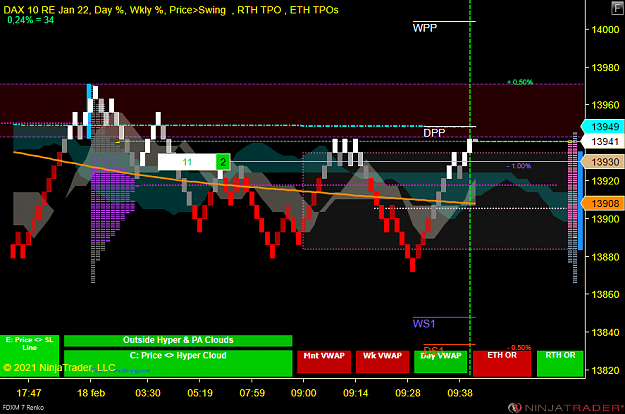Click the 'E: Price <> SL Line' green panel
The height and width of the screenshot is (414, 625).
(x=29, y=355)
